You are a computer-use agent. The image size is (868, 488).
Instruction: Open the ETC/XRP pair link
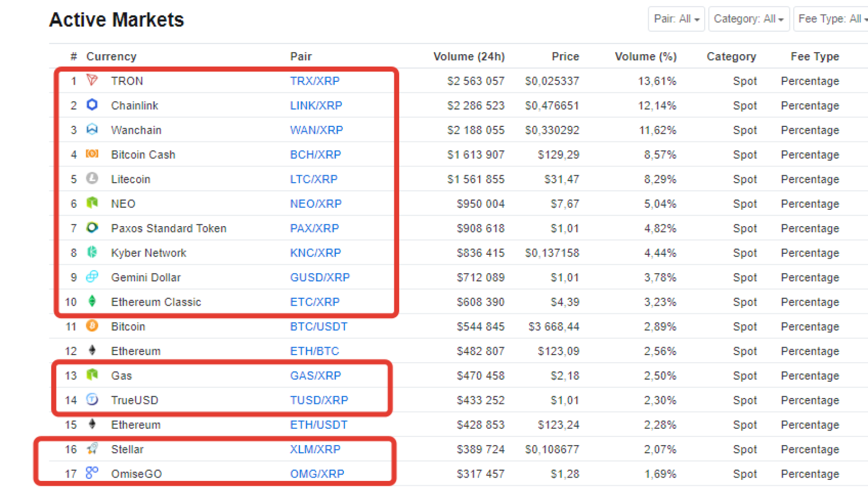[x=315, y=302]
